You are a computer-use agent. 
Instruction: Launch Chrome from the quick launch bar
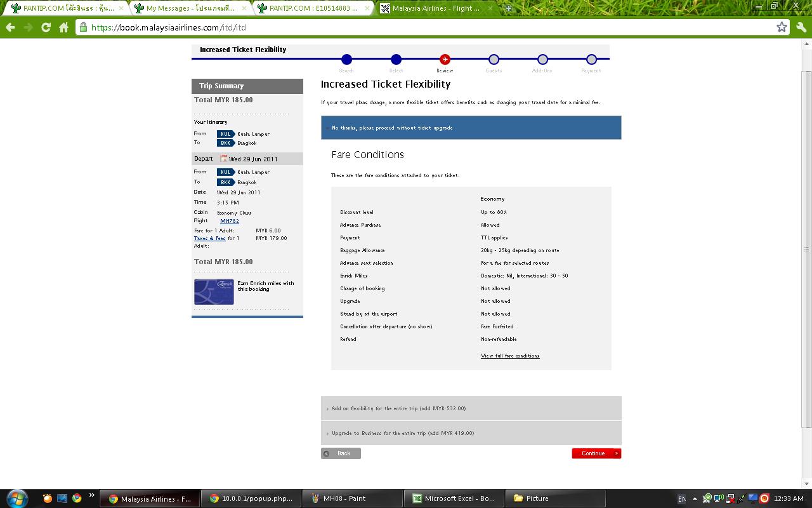point(77,498)
